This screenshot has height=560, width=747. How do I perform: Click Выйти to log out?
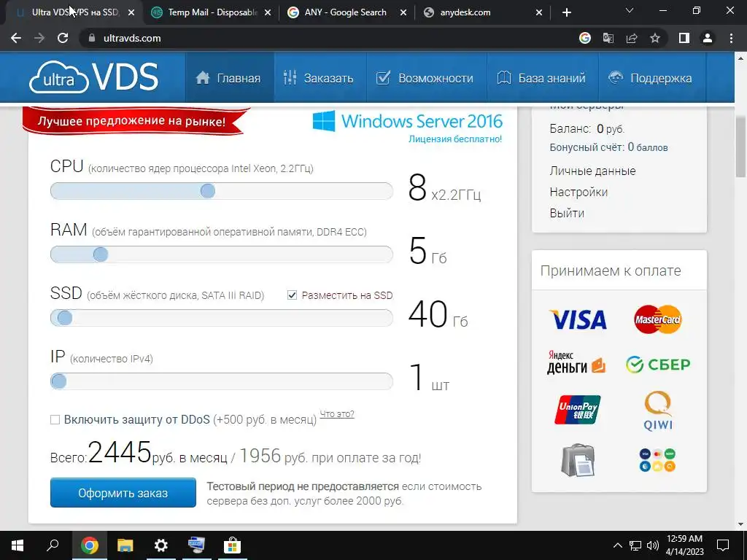567,213
